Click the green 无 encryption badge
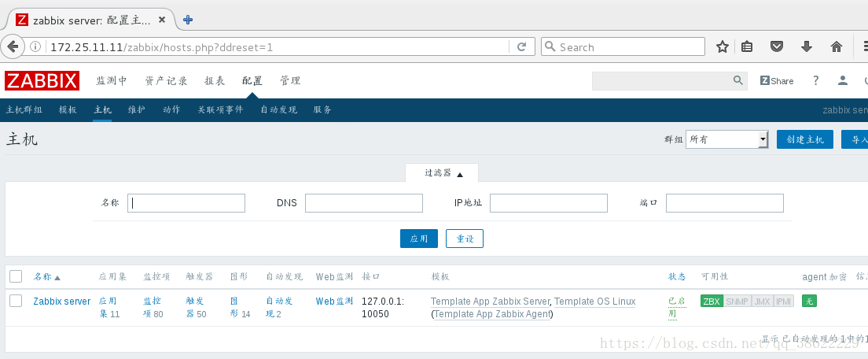Viewport: 868px width, 359px height. [809, 302]
